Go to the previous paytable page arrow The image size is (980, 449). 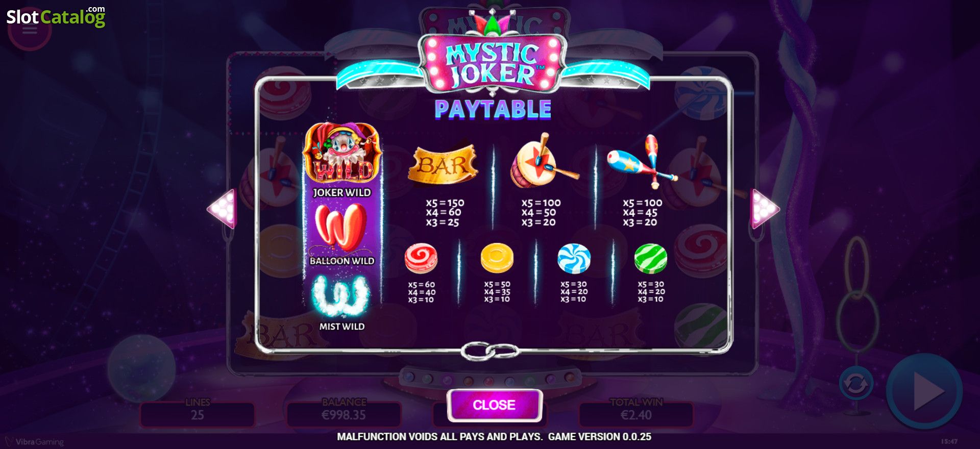click(x=222, y=209)
